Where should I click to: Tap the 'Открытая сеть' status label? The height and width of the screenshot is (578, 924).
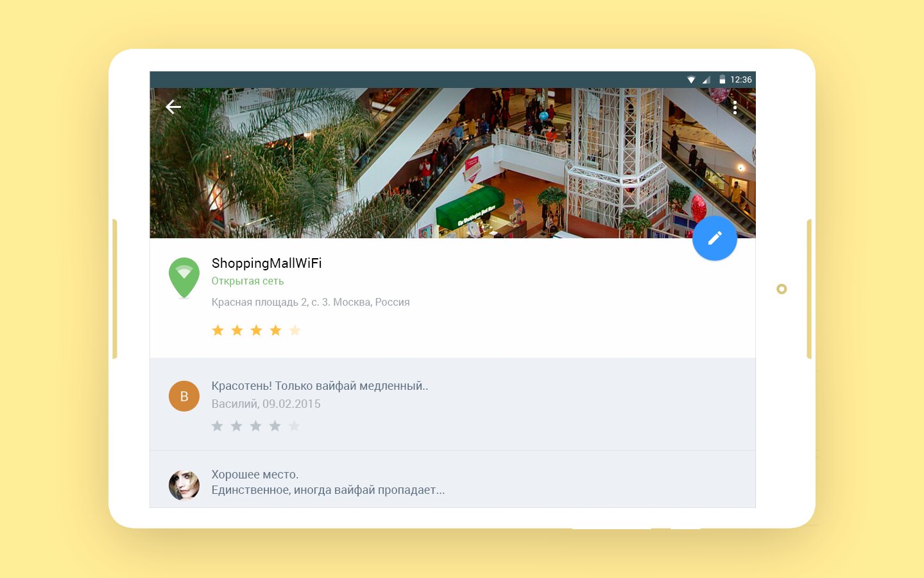coord(248,281)
